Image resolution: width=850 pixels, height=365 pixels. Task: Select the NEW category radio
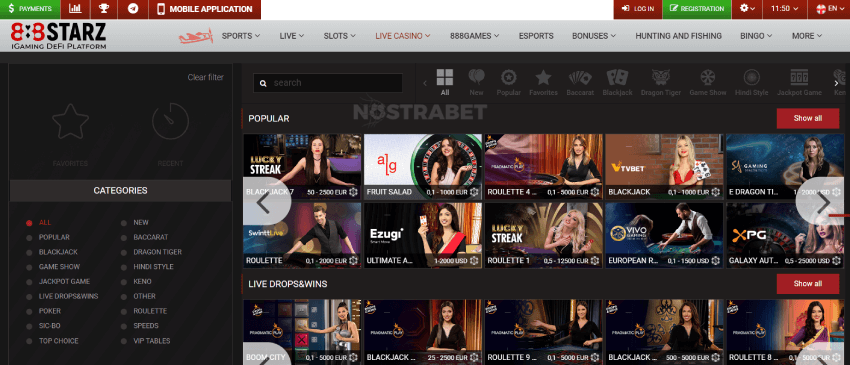click(x=124, y=223)
